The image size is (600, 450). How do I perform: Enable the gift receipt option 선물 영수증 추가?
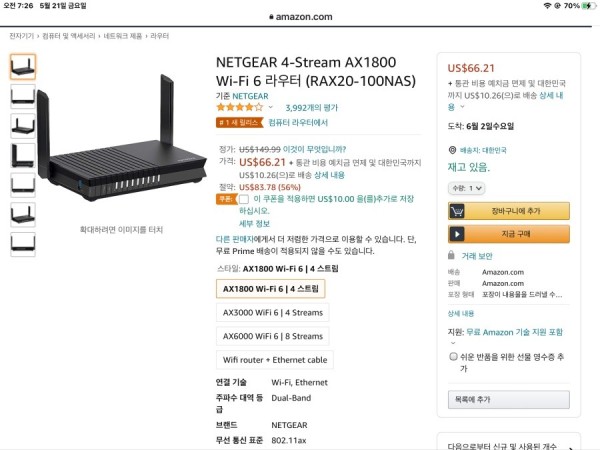click(453, 357)
